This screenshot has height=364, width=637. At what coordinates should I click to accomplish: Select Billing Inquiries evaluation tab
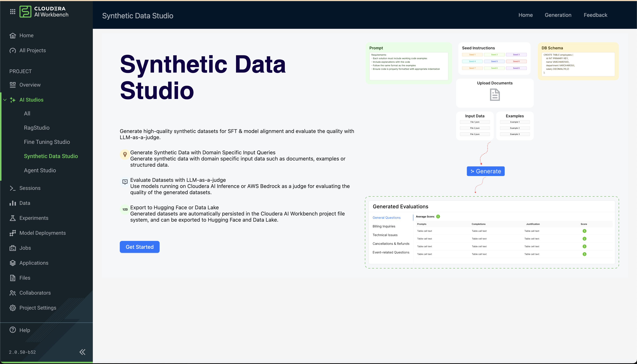click(x=384, y=226)
